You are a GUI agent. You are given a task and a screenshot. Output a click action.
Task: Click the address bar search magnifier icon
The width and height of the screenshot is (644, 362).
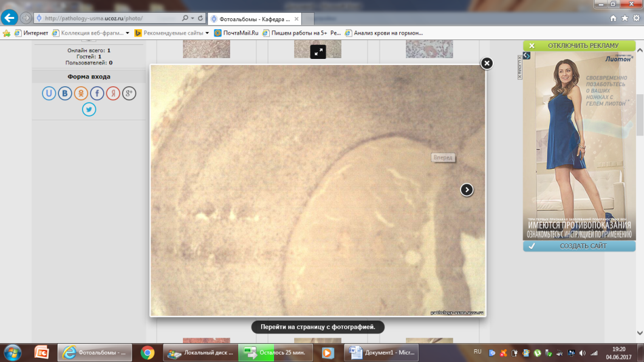(185, 18)
